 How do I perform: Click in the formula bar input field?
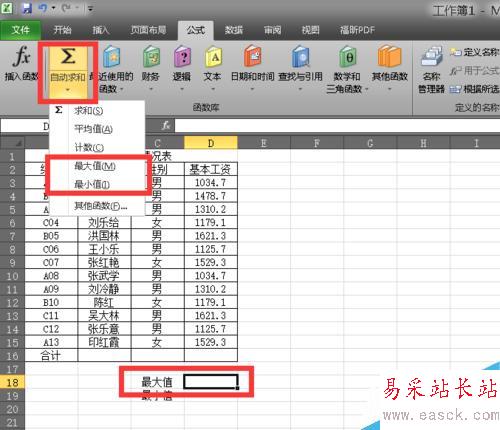337,126
